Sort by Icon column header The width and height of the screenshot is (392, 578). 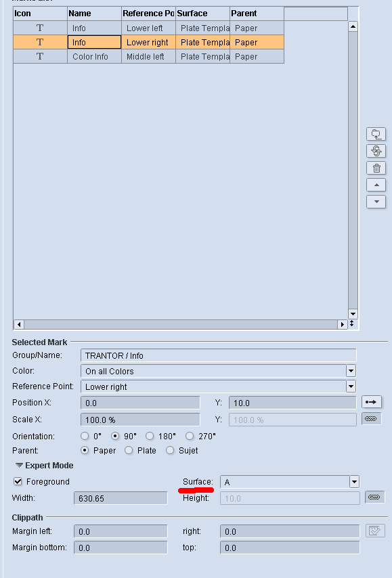40,14
